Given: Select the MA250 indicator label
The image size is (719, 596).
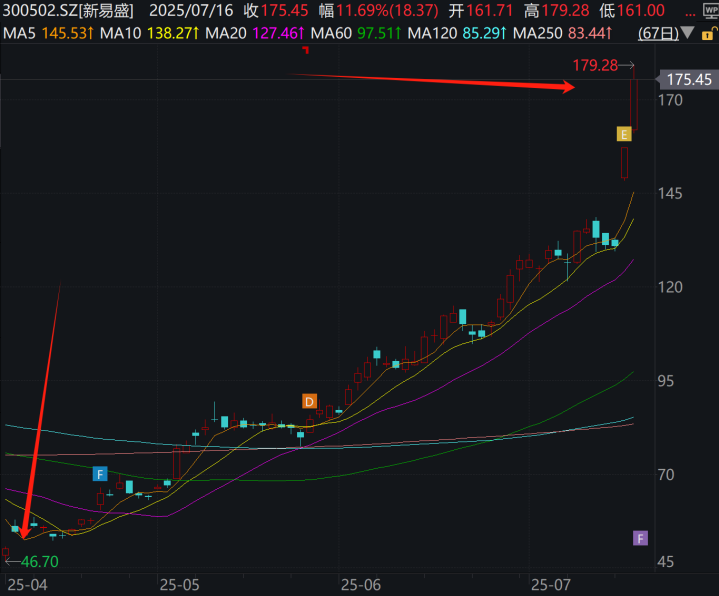Looking at the screenshot, I should point(538,33).
